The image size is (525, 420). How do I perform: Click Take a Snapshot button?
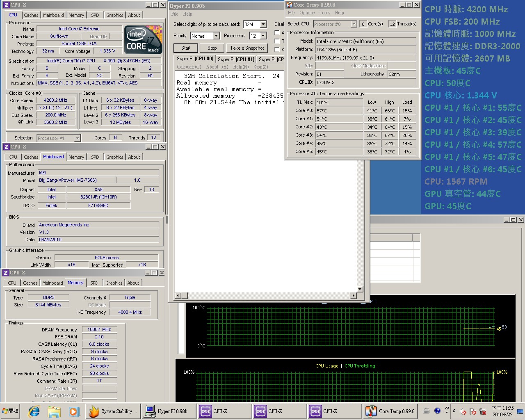tap(247, 48)
